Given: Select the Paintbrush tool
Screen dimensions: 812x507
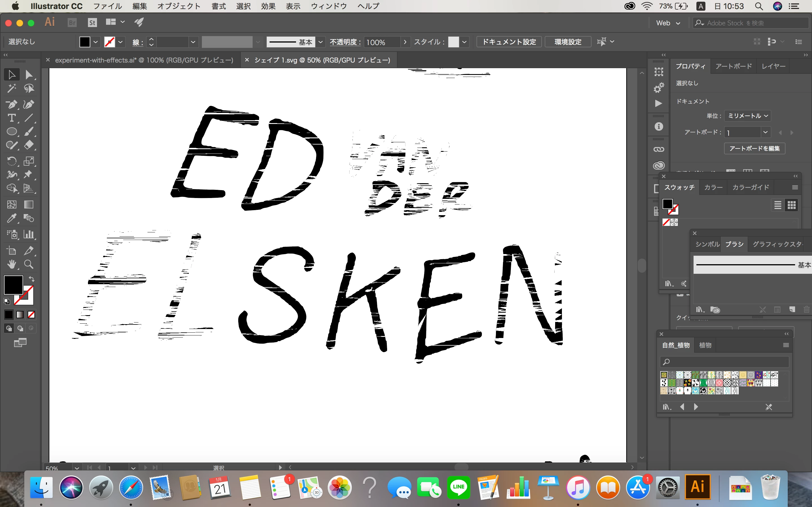Looking at the screenshot, I should tap(29, 132).
